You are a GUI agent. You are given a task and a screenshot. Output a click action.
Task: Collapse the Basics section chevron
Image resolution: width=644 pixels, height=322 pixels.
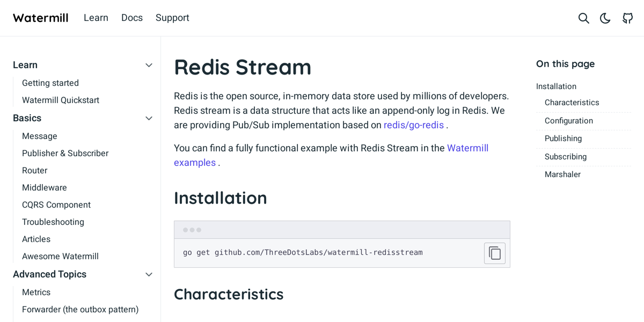pyautogui.click(x=149, y=118)
